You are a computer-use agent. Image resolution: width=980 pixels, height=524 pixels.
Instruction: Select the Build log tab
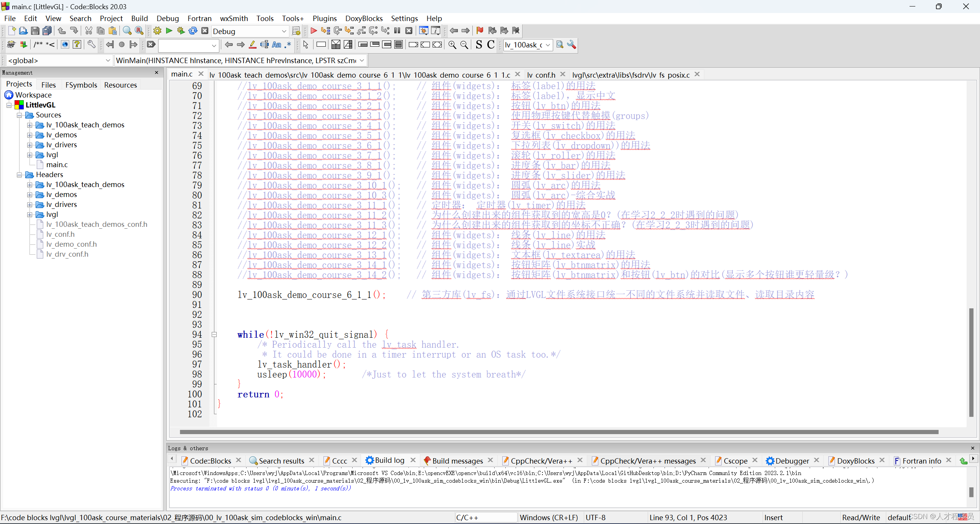(x=389, y=460)
